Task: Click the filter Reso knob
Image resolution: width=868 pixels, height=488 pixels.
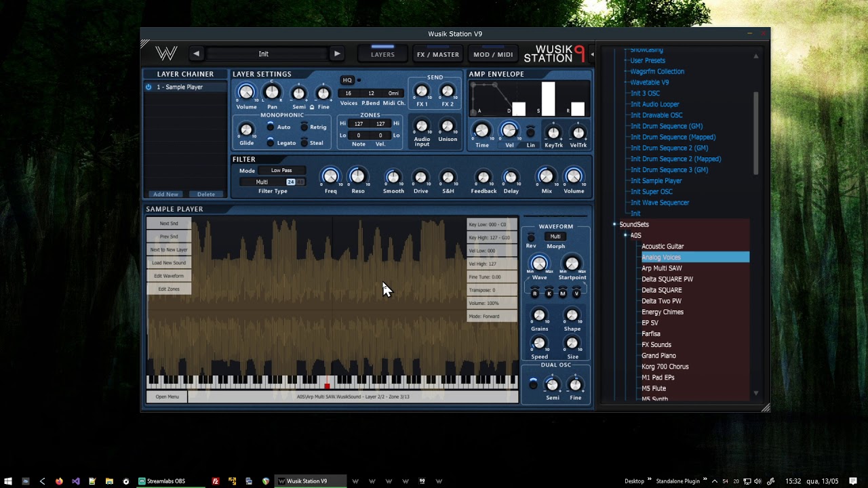Action: pyautogui.click(x=357, y=176)
